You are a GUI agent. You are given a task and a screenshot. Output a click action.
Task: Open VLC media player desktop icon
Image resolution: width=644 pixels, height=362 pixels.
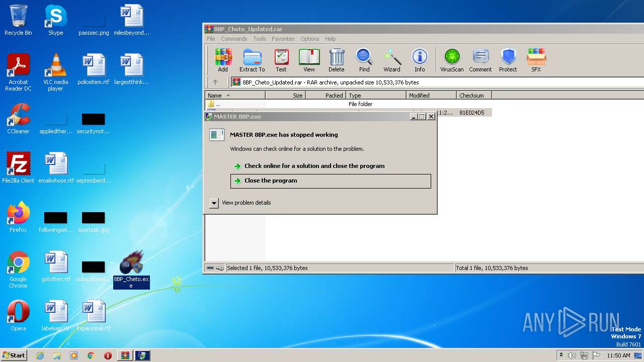click(x=55, y=73)
